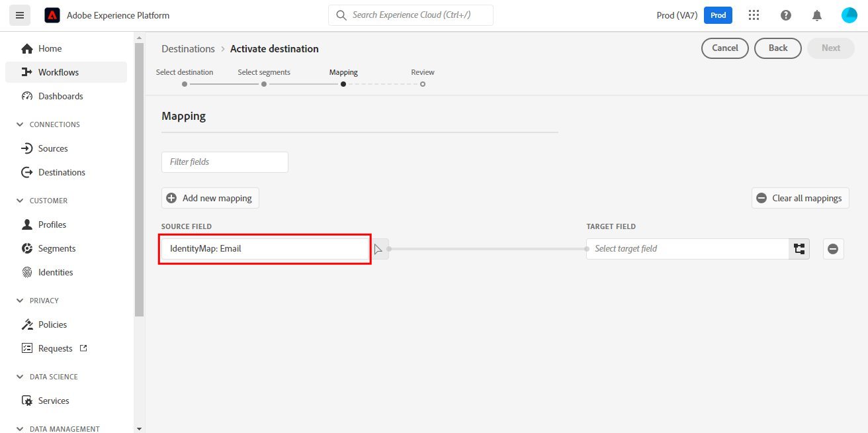Click the Adobe Experience Platform logo

52,15
